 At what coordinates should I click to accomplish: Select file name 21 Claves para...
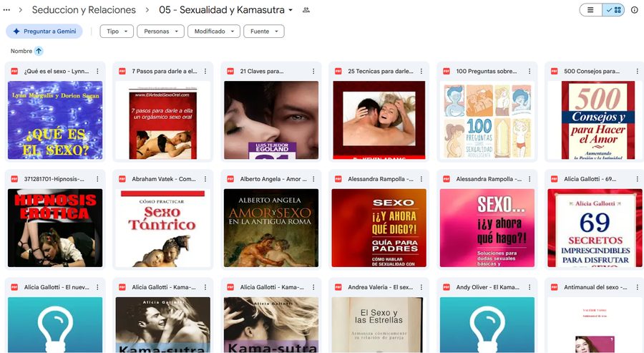(x=262, y=71)
